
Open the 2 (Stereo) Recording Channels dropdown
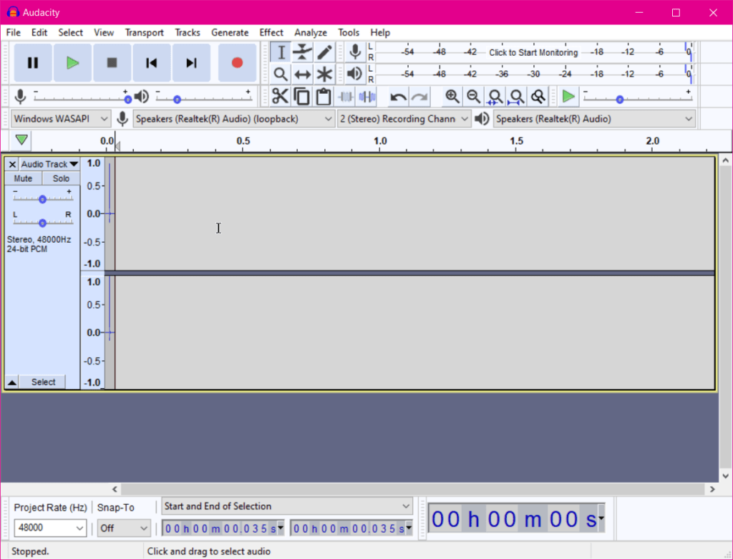[x=404, y=119]
